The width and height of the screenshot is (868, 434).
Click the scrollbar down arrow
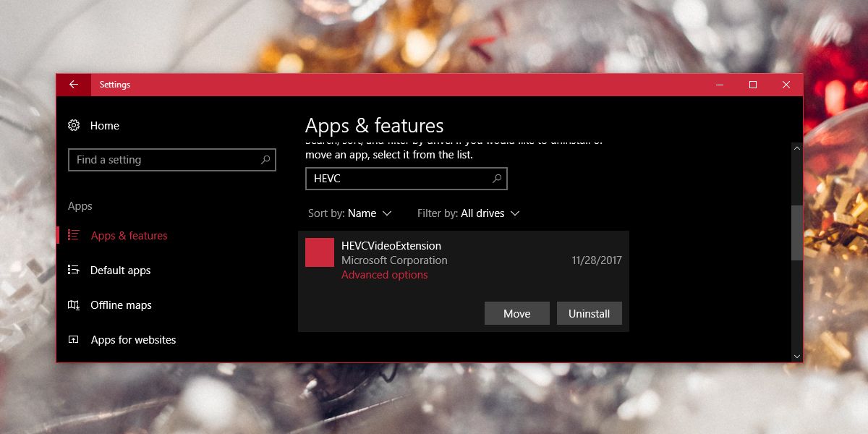point(797,356)
